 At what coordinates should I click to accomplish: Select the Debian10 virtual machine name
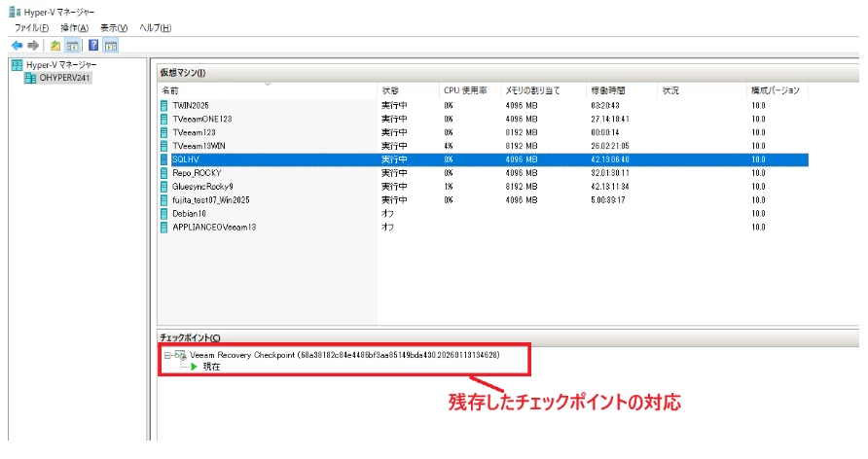click(x=189, y=214)
